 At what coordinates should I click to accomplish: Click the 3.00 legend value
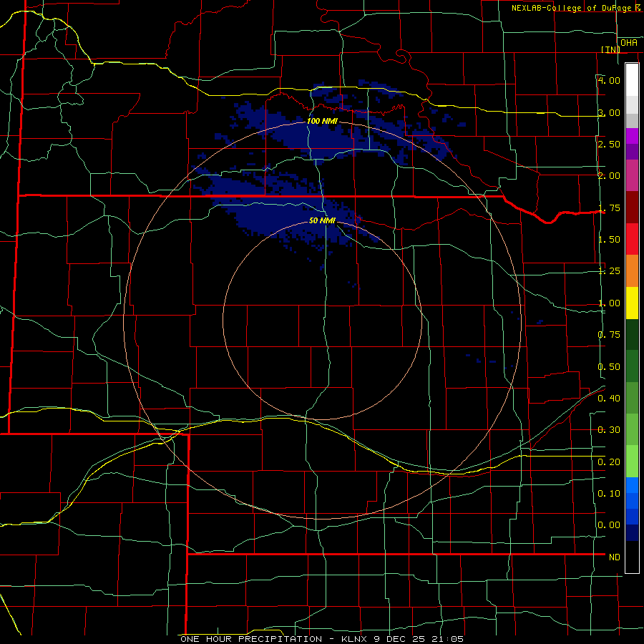(609, 112)
